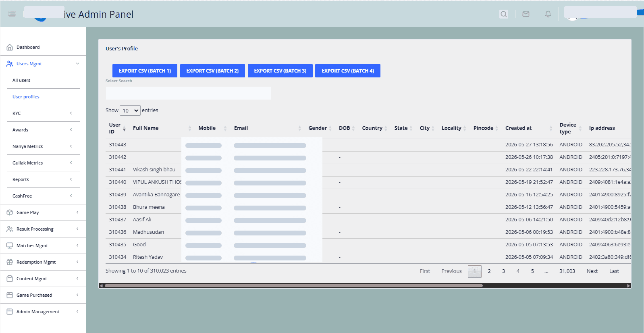Click created date 2026-05-27 13:18:56
The height and width of the screenshot is (333, 644).
point(529,145)
